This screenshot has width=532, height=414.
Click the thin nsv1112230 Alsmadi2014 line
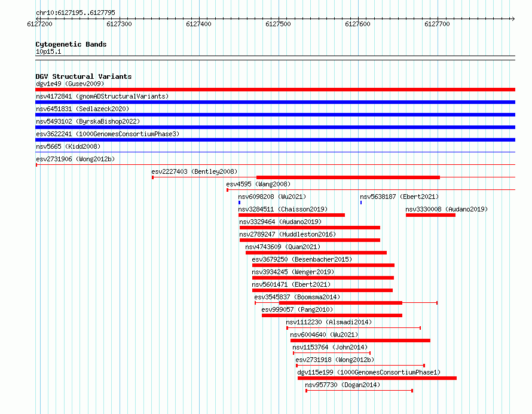(353, 328)
